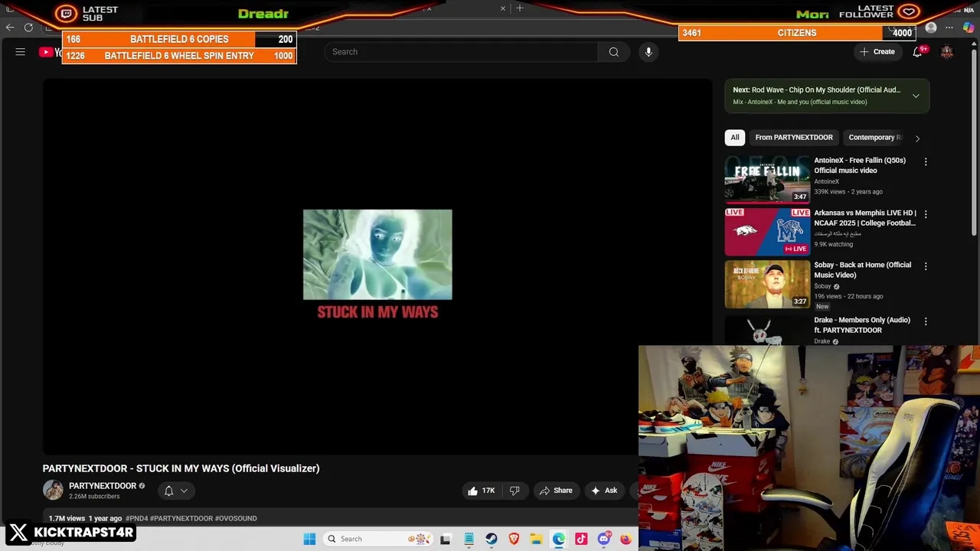Select the All filter chip
The height and width of the screenshot is (551, 980).
[x=735, y=138]
